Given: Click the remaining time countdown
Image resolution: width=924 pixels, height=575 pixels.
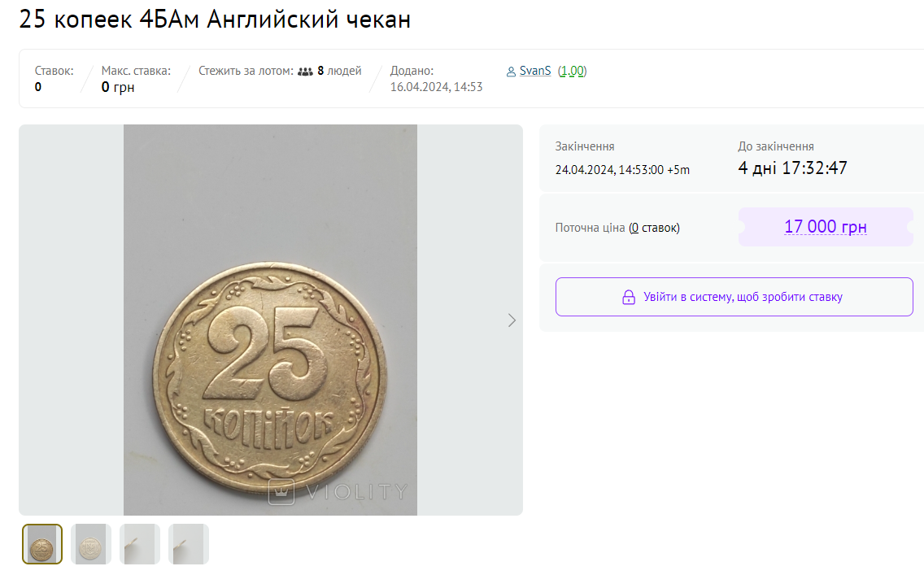Looking at the screenshot, I should pos(792,168).
